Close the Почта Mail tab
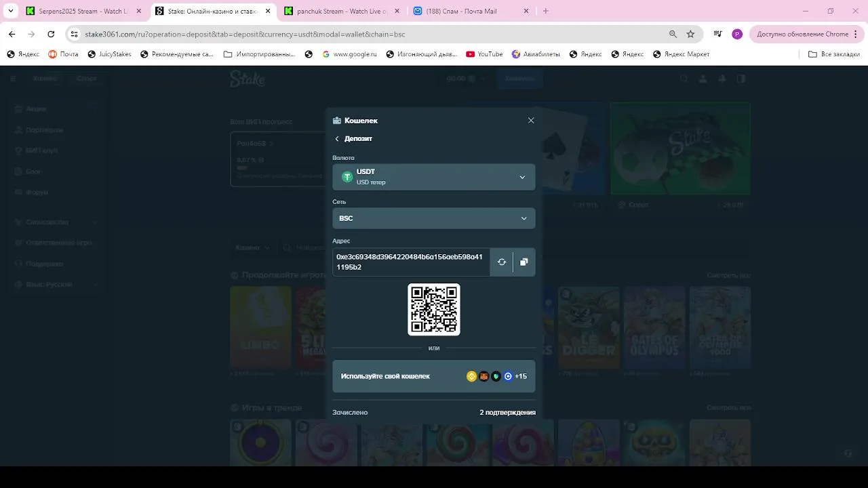The image size is (868, 488). tap(526, 11)
